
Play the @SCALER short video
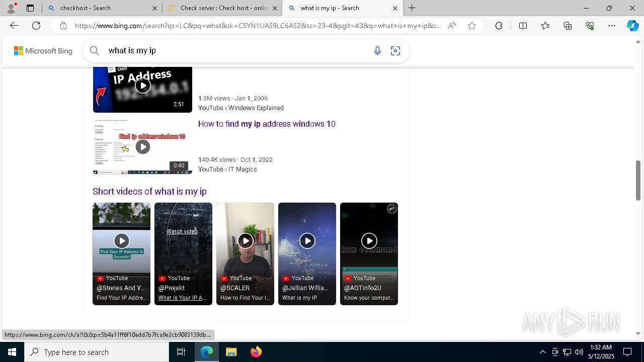[x=245, y=241]
